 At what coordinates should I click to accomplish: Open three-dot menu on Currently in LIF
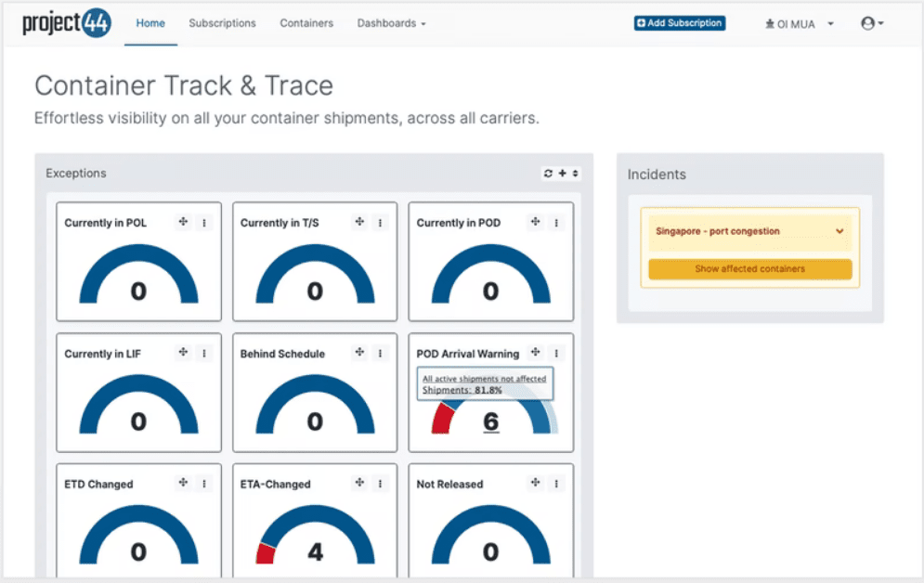tap(204, 353)
